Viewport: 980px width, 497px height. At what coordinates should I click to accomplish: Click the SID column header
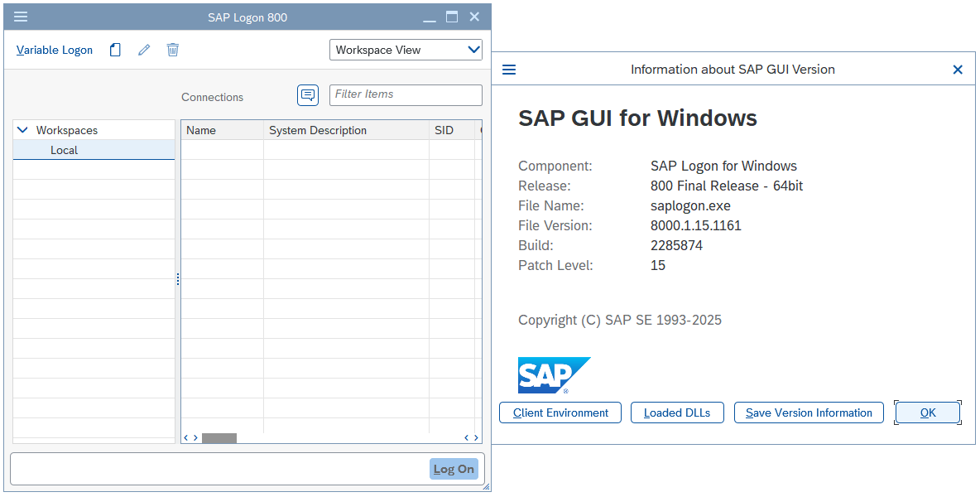coord(452,130)
